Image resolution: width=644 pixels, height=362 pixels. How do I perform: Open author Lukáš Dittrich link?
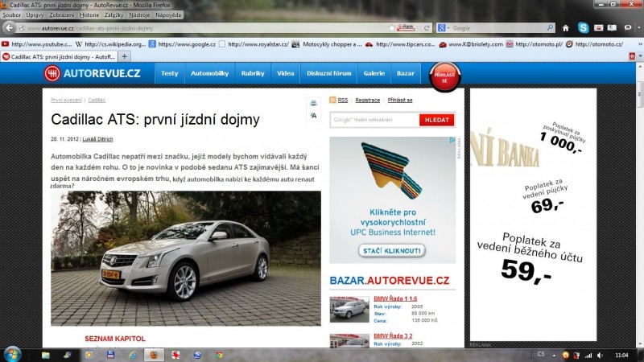[x=97, y=139]
